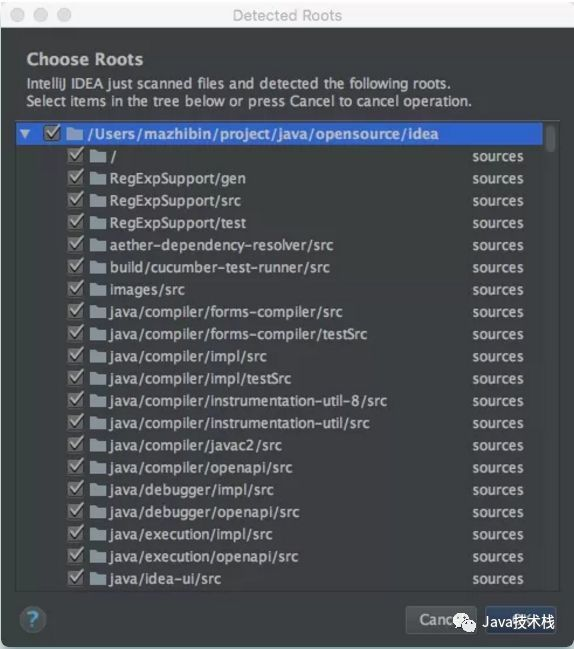Uncheck images/src checkbox
Screen dimensions: 574x649
point(76,289)
